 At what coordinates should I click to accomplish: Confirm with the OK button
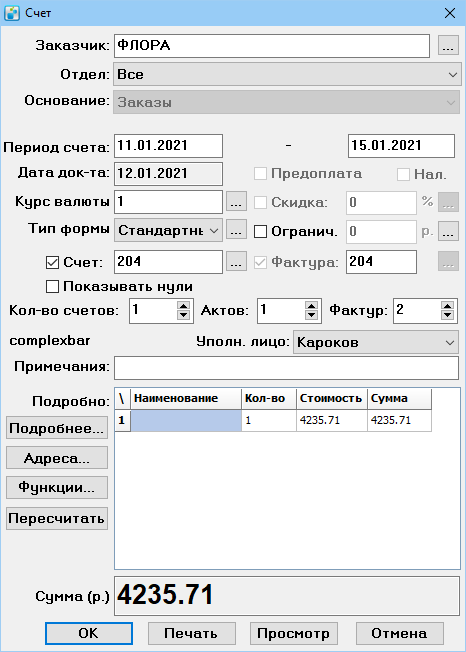pos(89,633)
